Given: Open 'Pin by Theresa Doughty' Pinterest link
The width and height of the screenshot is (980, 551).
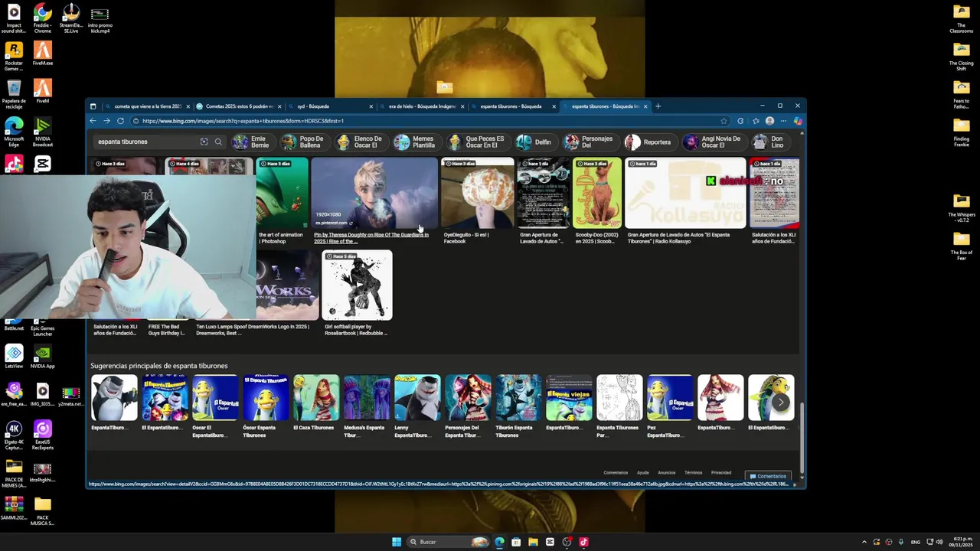Looking at the screenshot, I should [371, 238].
